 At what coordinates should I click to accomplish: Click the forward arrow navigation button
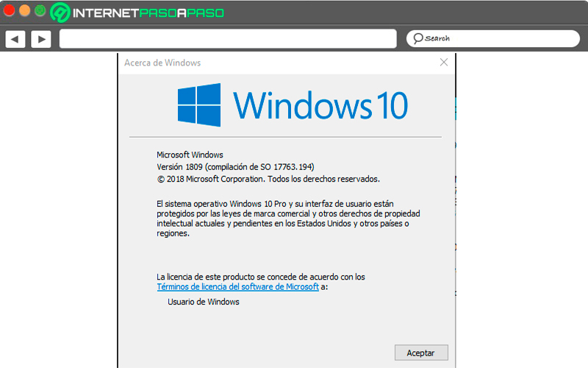point(41,39)
